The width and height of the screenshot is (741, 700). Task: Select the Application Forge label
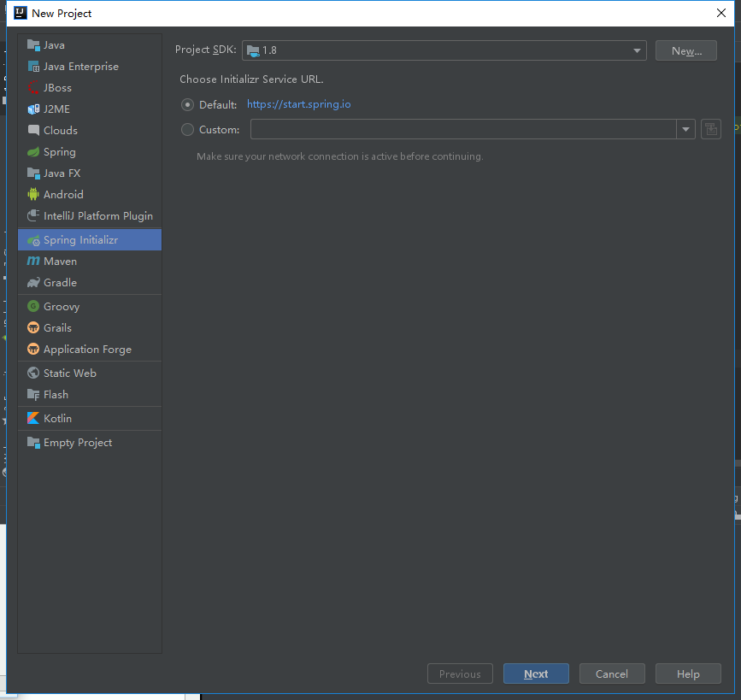87,350
